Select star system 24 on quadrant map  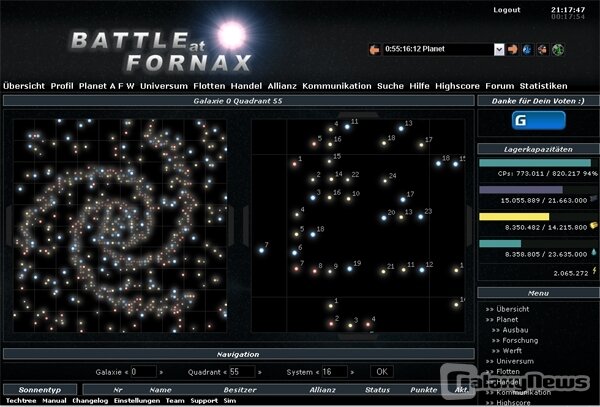point(385,180)
